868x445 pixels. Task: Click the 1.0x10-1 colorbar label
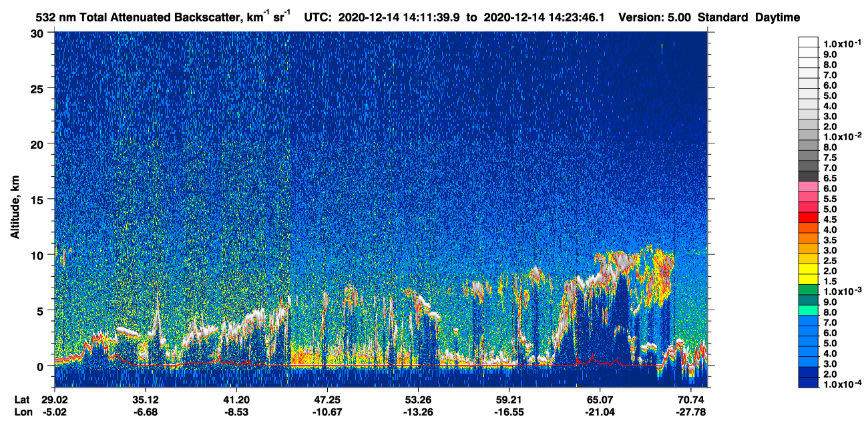842,43
